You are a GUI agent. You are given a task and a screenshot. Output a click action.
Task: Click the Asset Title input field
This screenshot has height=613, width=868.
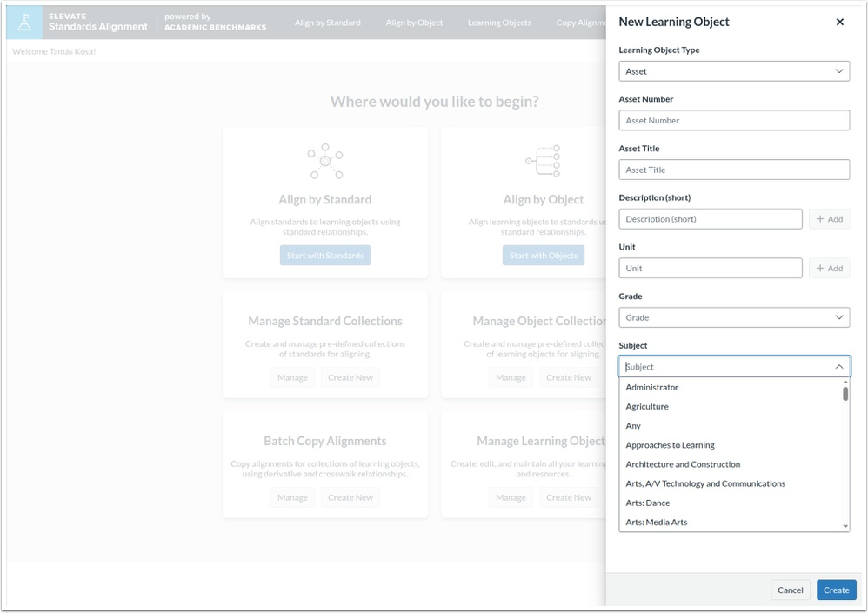(x=733, y=170)
